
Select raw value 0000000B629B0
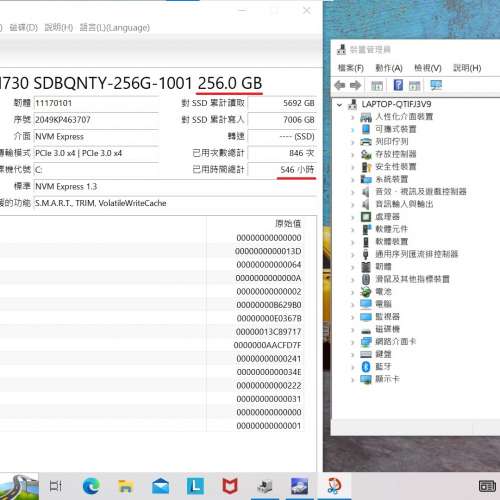coord(269,305)
